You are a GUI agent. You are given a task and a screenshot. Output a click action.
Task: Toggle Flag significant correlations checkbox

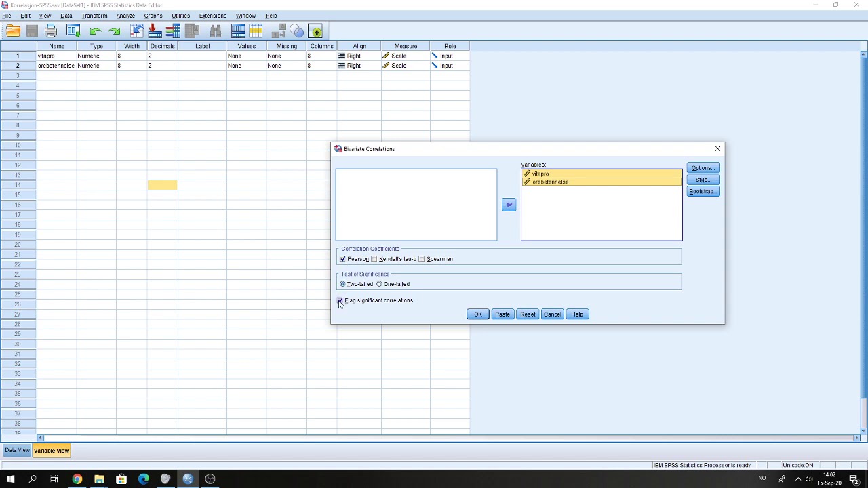tap(340, 300)
